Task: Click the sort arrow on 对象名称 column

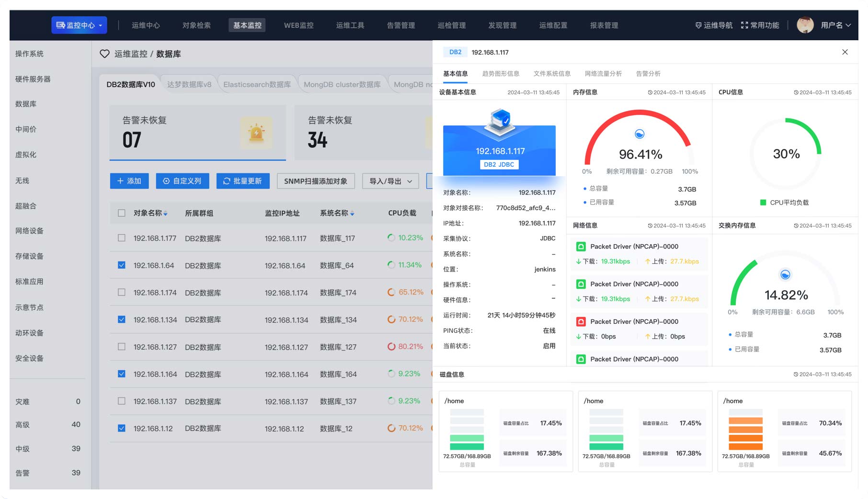Action: 165,214
